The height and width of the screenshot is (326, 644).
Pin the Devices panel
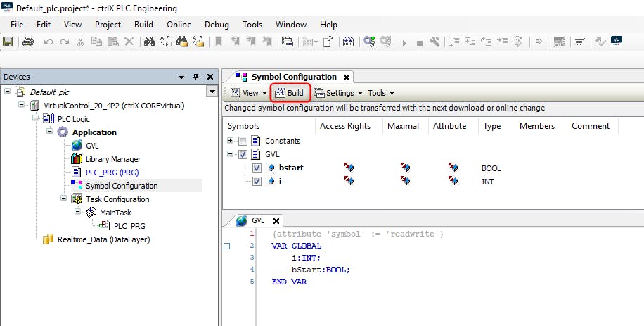coord(195,77)
